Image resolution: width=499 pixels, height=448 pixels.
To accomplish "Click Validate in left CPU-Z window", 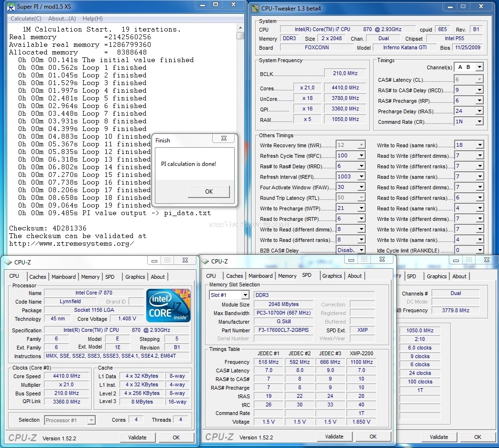I will 138,437.
